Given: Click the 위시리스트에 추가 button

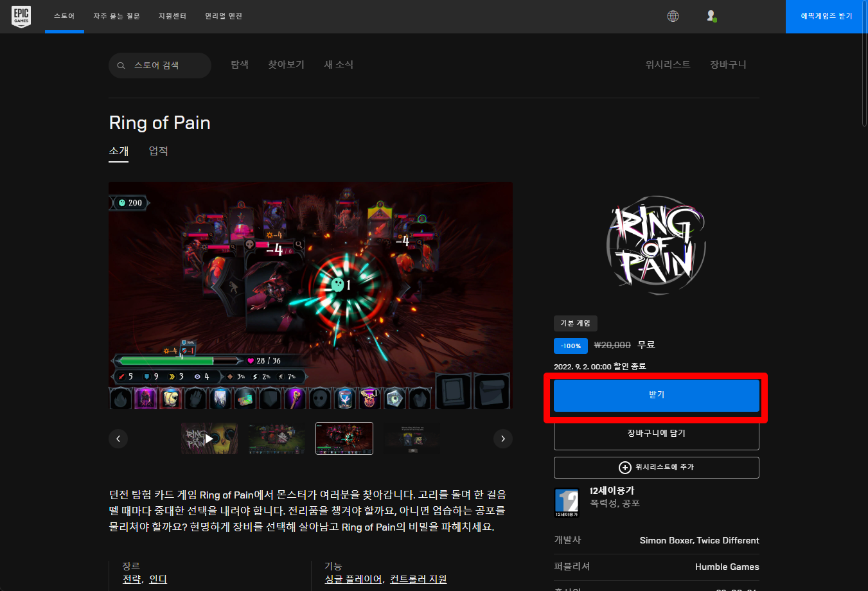Looking at the screenshot, I should click(x=656, y=468).
